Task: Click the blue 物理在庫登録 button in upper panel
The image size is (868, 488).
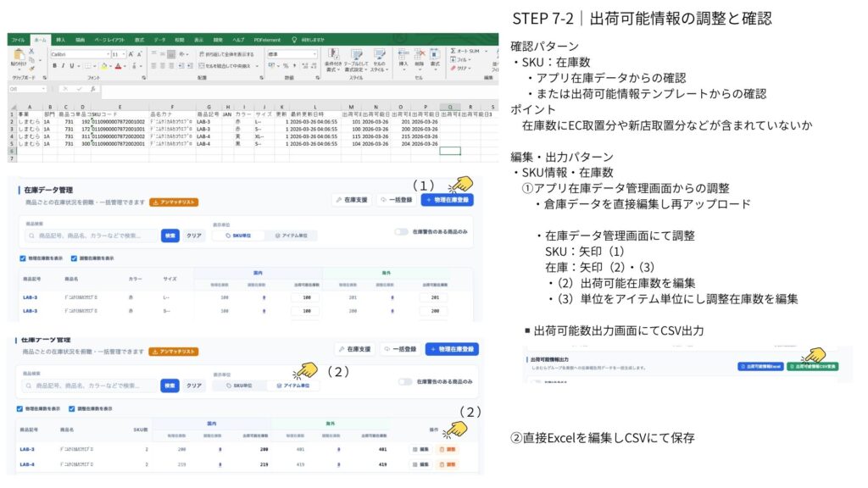Action: [447, 201]
